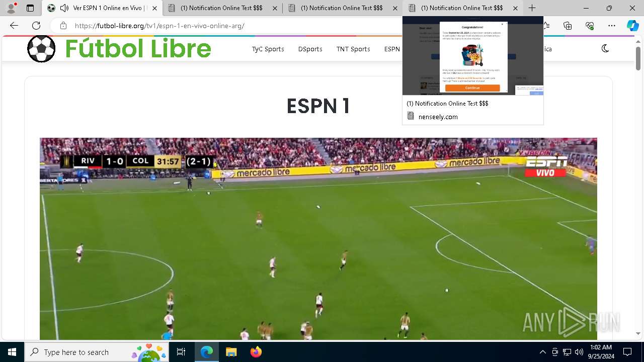Image resolution: width=644 pixels, height=362 pixels.
Task: Select ESPN channel link
Action: point(392,49)
